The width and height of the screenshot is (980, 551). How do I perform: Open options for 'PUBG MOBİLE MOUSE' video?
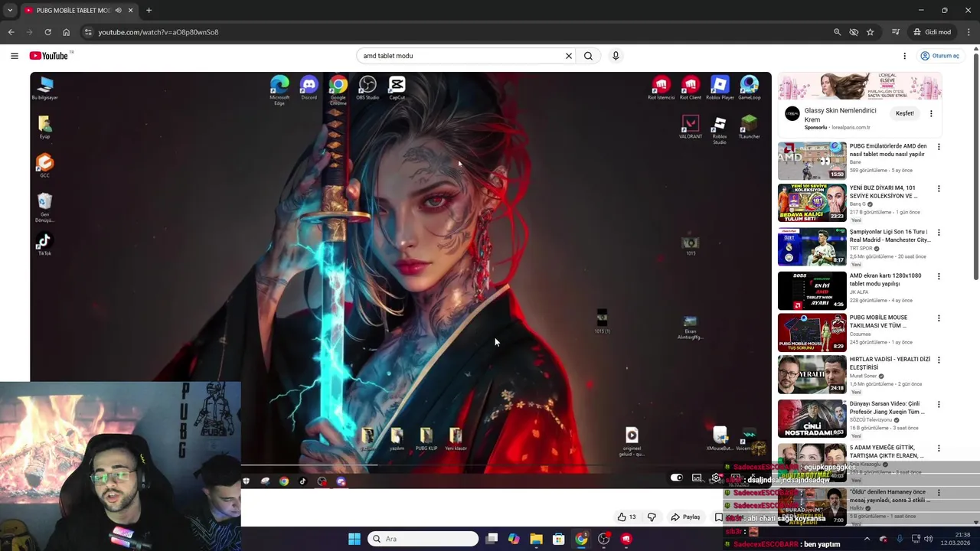coord(939,318)
